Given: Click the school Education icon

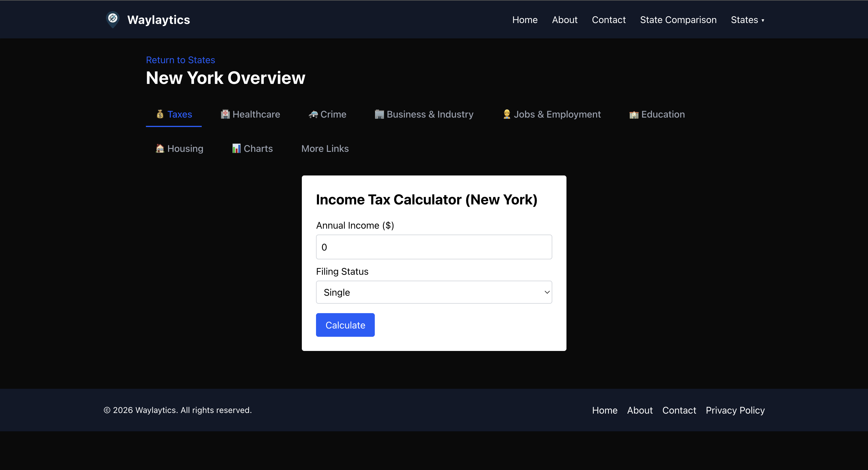Looking at the screenshot, I should [634, 114].
